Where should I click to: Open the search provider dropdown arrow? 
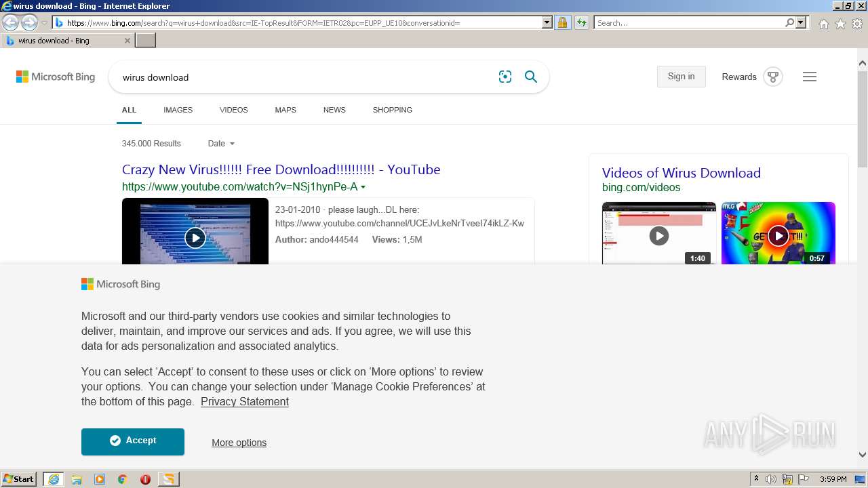[801, 23]
